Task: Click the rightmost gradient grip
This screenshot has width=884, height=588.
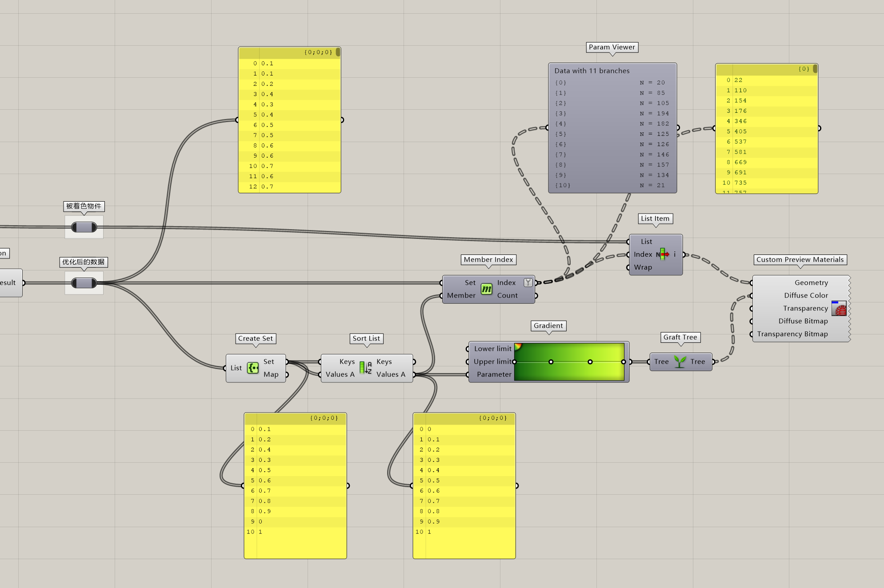Action: (624, 362)
